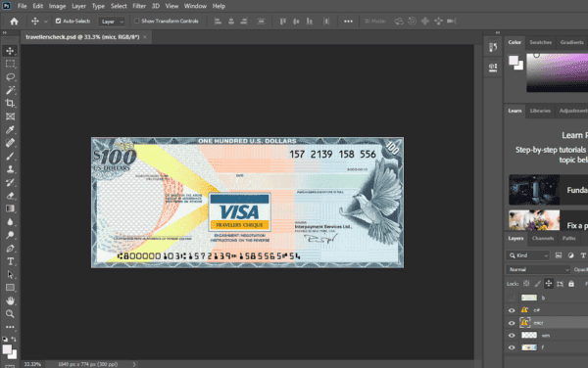Select the Frame tool

tap(10, 116)
